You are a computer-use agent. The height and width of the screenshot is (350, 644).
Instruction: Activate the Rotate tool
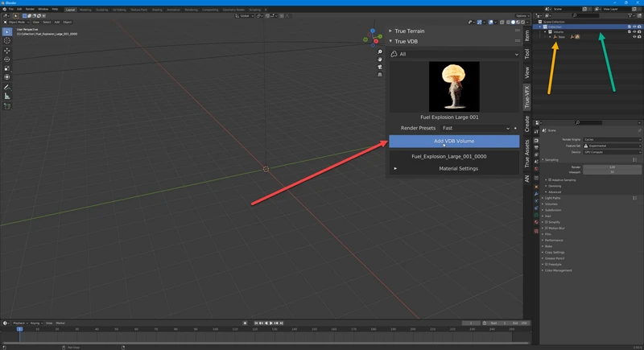pyautogui.click(x=7, y=60)
